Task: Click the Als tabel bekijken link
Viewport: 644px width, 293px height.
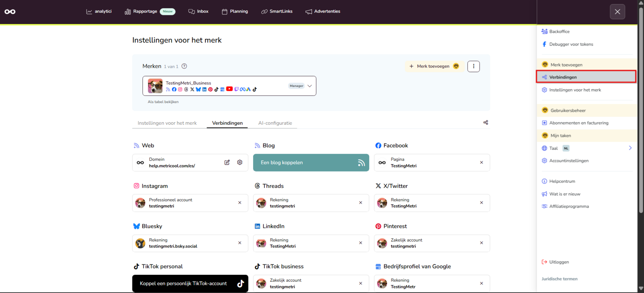Action: click(x=163, y=102)
